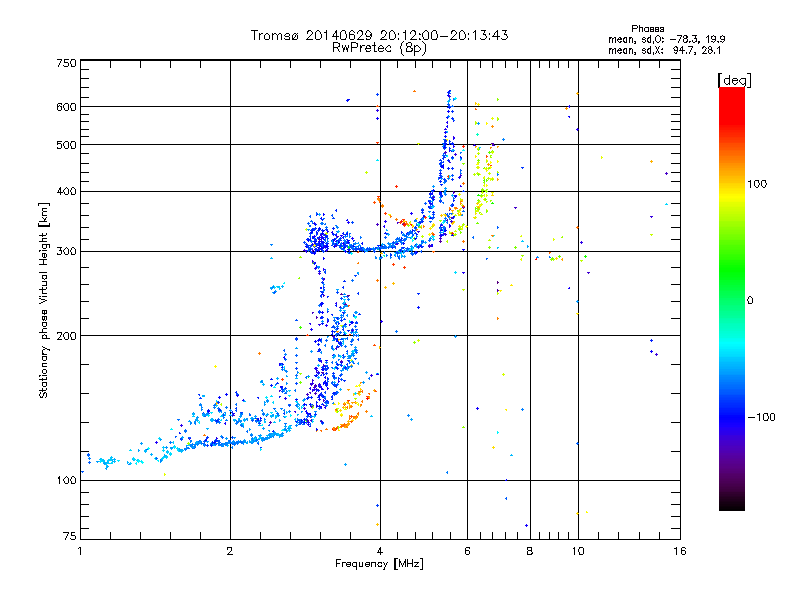
Task: Click the 'mean, sd,O: -78.3, 19.9' line
Action: (666, 39)
